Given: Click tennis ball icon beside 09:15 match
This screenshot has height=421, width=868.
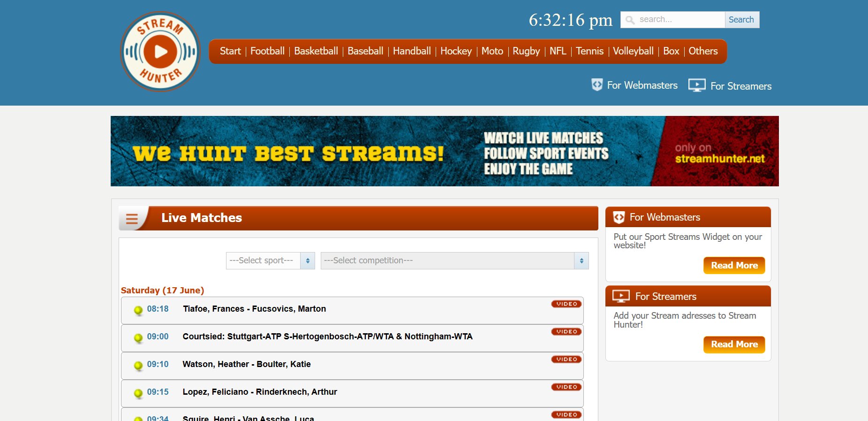Looking at the screenshot, I should pyautogui.click(x=138, y=393).
